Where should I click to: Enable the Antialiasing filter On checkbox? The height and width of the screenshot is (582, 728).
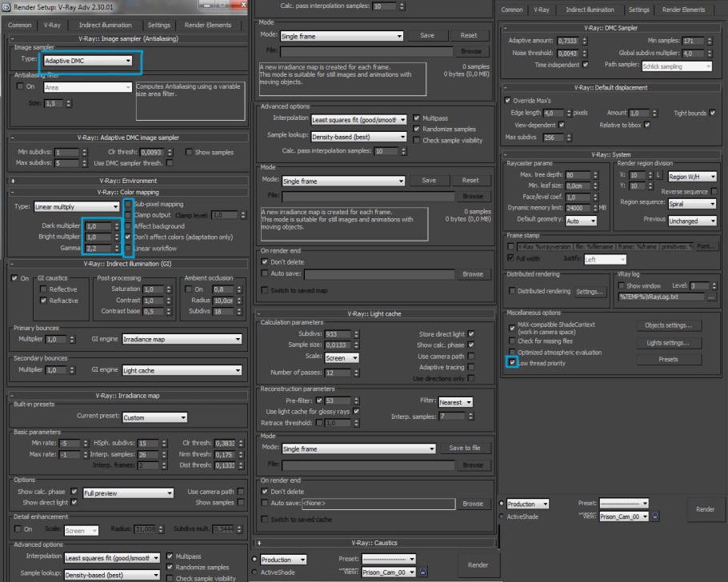click(x=20, y=86)
